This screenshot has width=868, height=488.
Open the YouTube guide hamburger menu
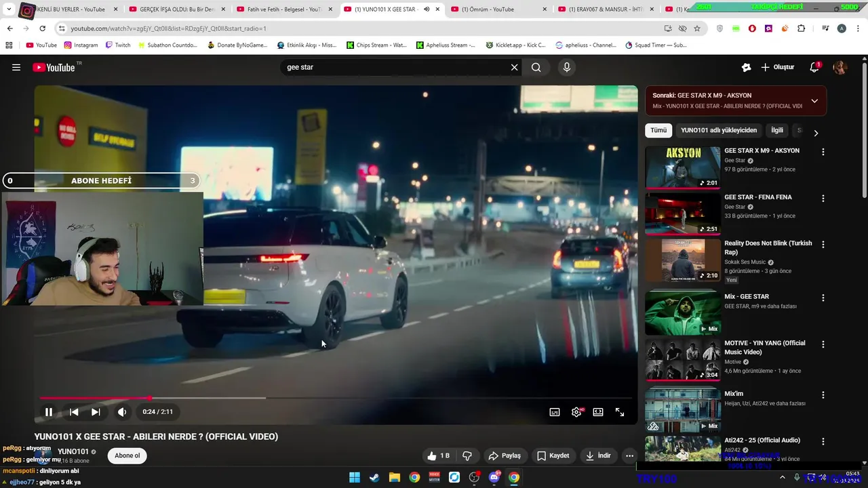(16, 67)
